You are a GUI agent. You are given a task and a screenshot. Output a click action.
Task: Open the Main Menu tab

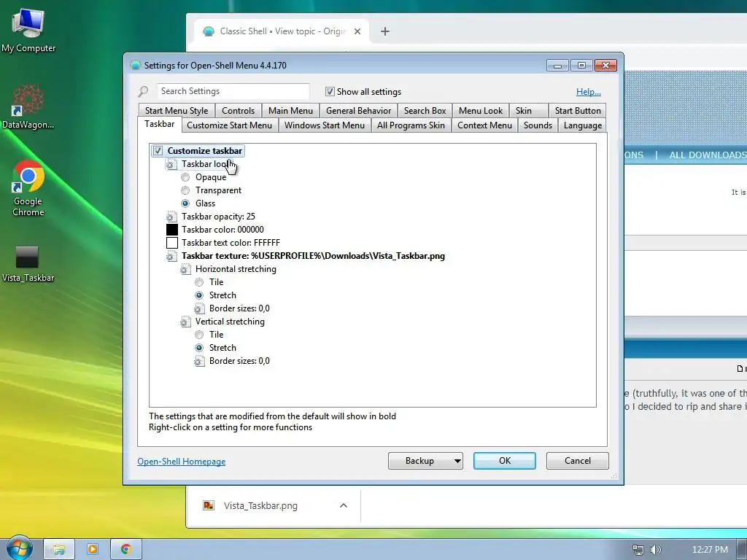pos(290,111)
